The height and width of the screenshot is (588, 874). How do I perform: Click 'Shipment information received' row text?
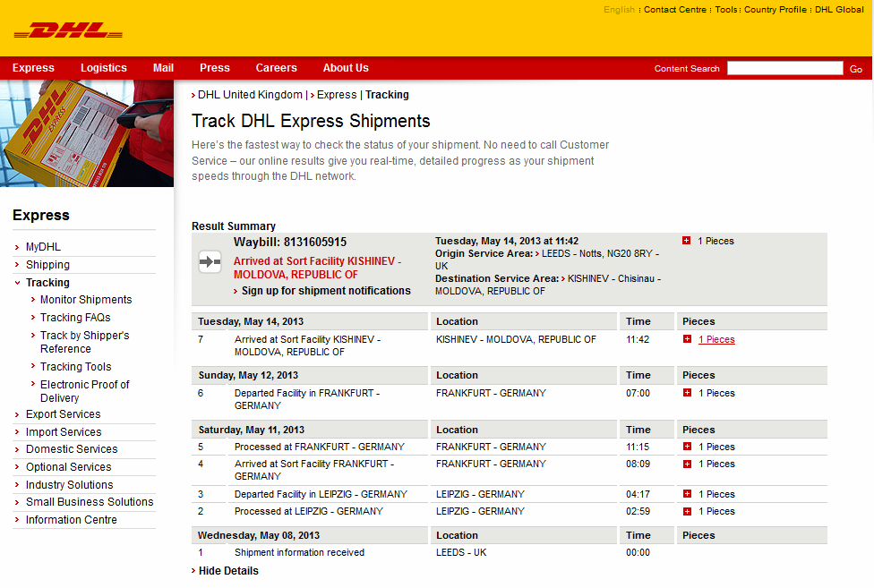299,552
